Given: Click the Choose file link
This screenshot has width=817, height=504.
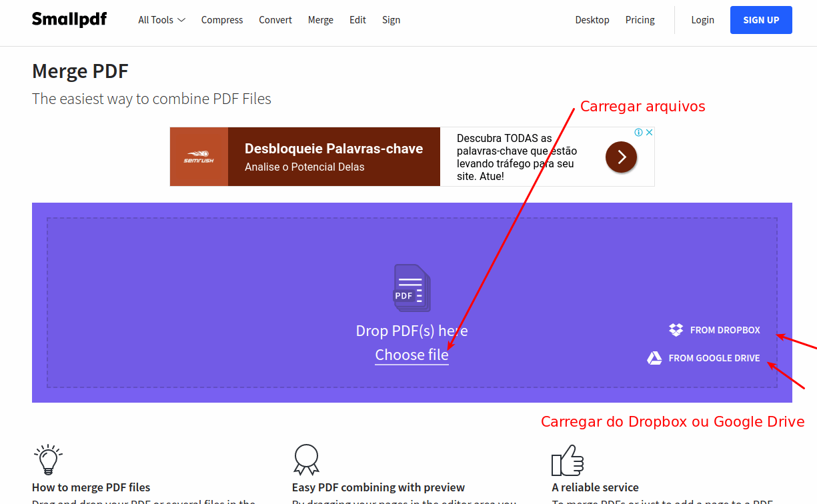Looking at the screenshot, I should pyautogui.click(x=412, y=355).
